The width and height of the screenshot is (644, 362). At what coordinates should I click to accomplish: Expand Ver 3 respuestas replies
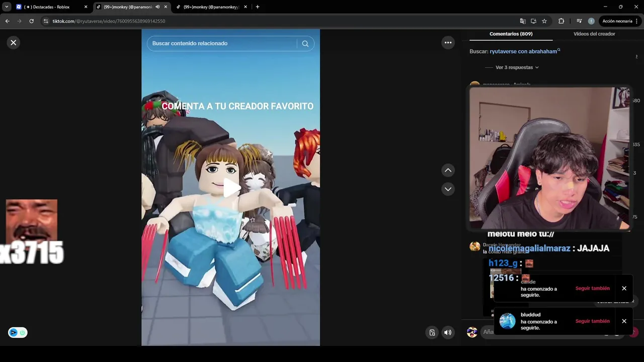point(517,67)
